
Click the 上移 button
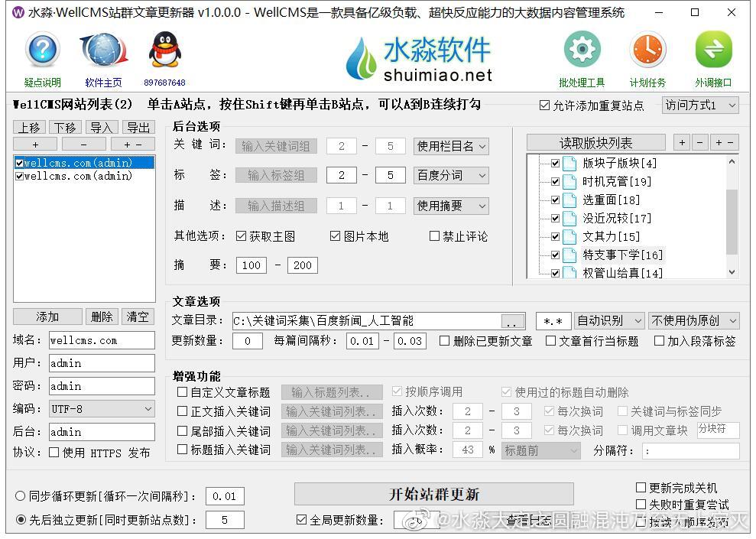pos(29,127)
